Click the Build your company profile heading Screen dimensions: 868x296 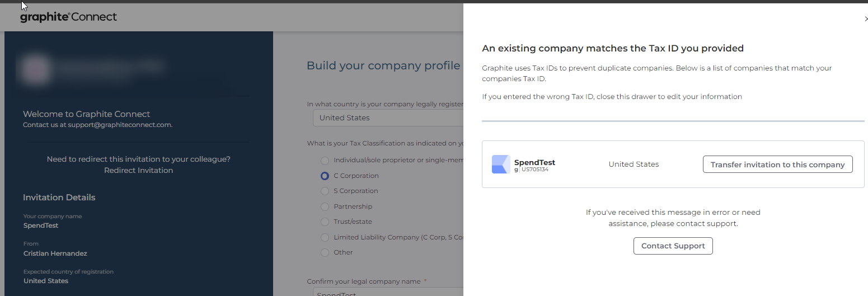pyautogui.click(x=383, y=65)
